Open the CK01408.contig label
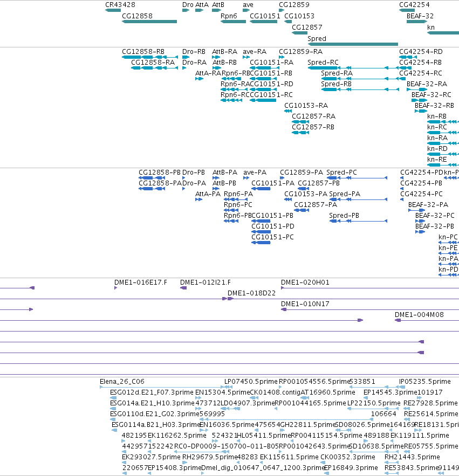459x476 pixels. (275, 392)
